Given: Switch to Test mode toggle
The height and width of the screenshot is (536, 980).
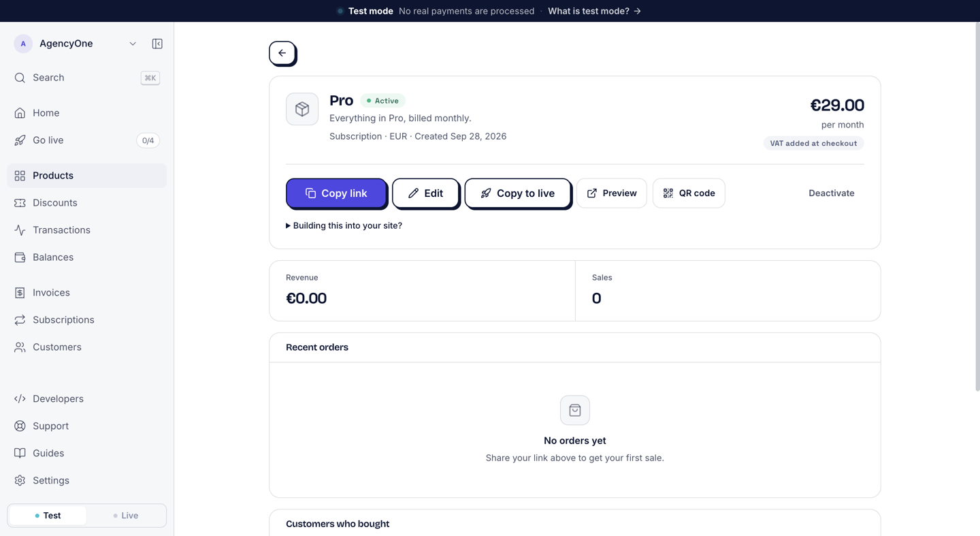Looking at the screenshot, I should [x=48, y=516].
